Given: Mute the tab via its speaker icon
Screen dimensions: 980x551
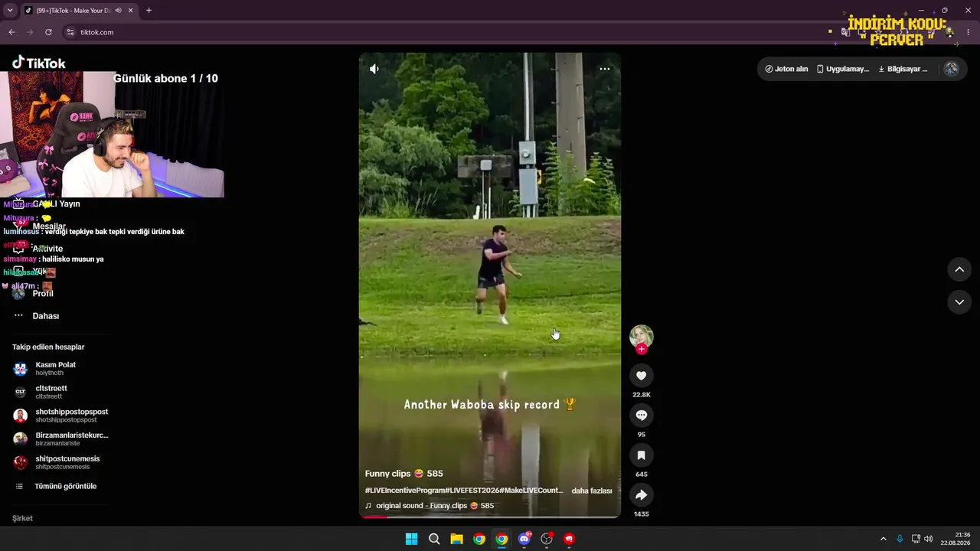Looking at the screenshot, I should 119,11.
